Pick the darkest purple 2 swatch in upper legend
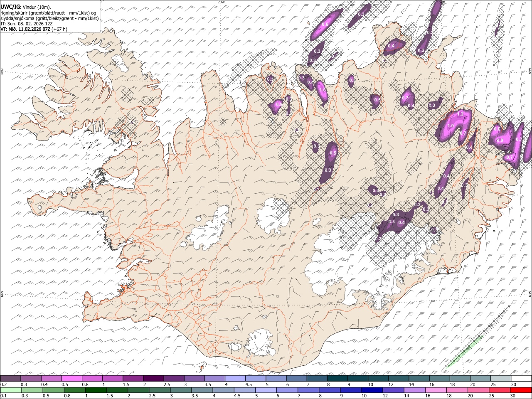 pos(153,378)
